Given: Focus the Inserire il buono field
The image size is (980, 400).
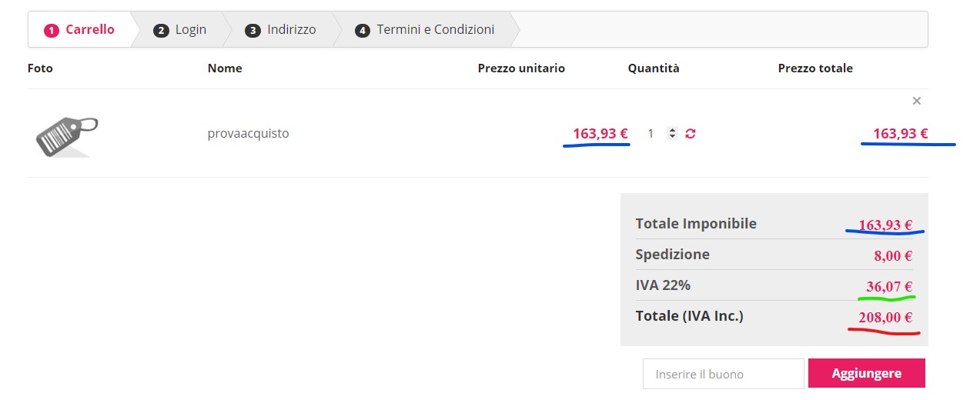Looking at the screenshot, I should coord(723,375).
